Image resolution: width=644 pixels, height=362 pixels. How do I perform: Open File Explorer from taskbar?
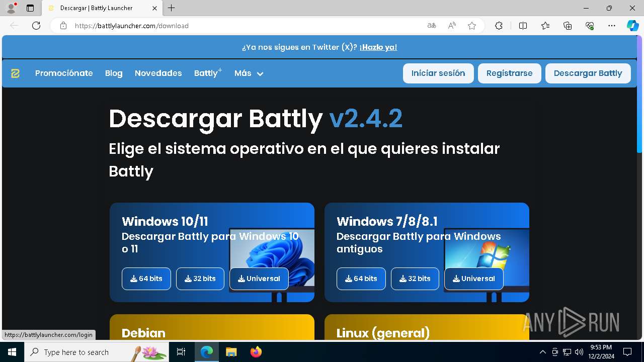[231, 352]
